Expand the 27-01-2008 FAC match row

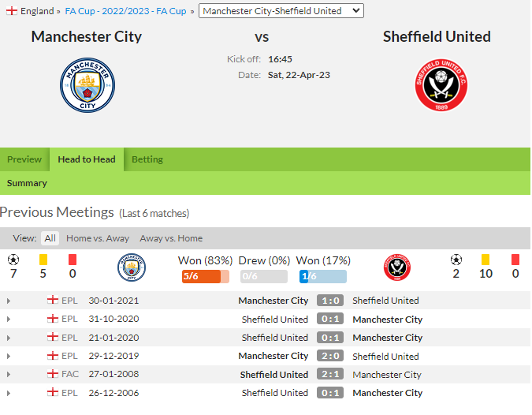click(9, 375)
